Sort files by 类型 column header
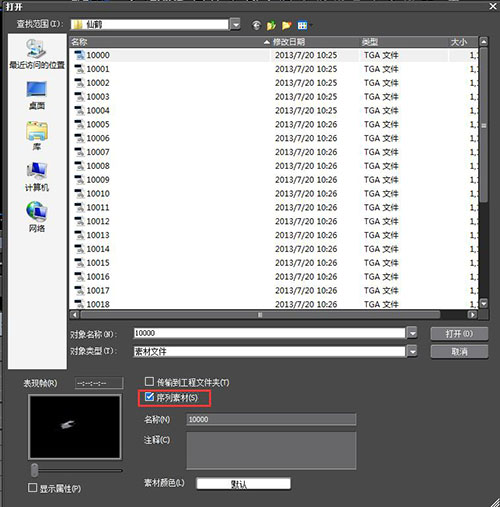 click(403, 42)
